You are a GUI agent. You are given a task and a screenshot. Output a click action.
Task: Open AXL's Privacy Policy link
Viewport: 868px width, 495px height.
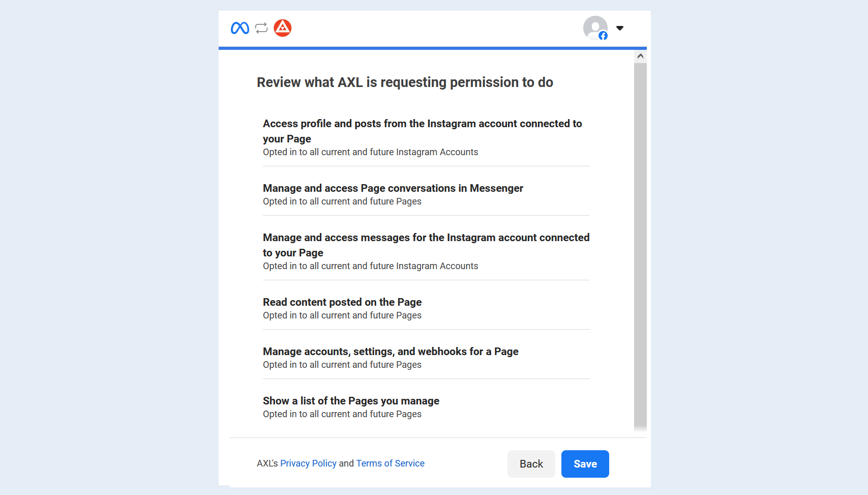(308, 463)
